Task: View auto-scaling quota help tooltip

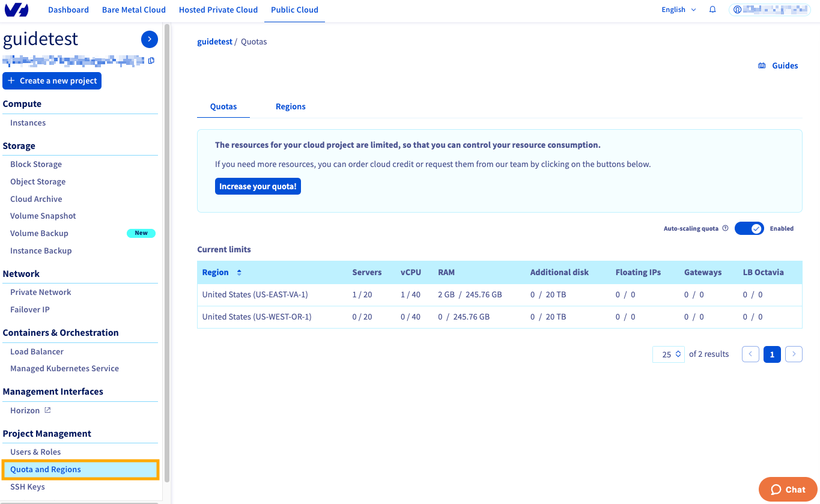Action: tap(725, 228)
